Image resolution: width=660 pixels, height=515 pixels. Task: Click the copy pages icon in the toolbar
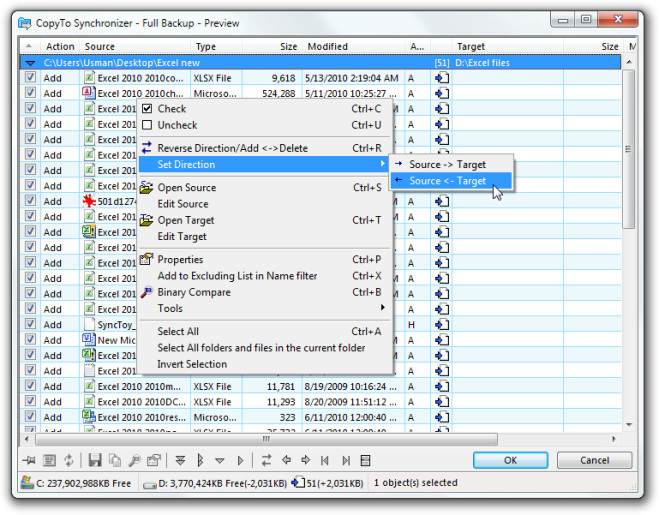[x=115, y=461]
